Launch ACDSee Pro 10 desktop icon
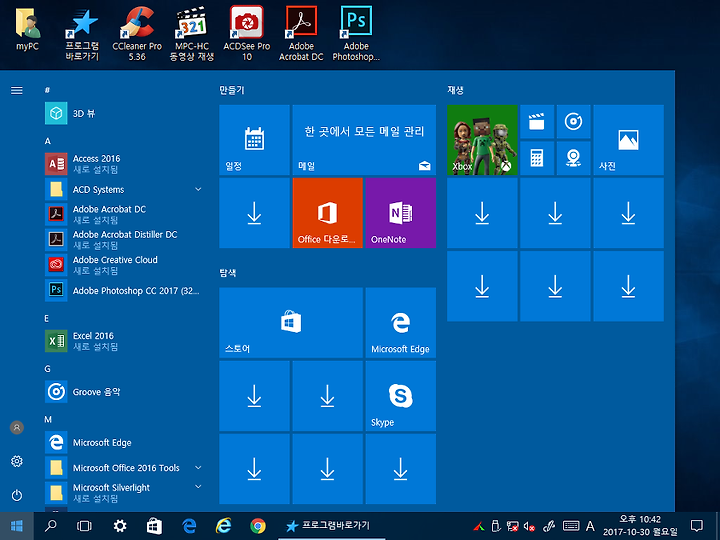720x540 pixels. [247, 33]
